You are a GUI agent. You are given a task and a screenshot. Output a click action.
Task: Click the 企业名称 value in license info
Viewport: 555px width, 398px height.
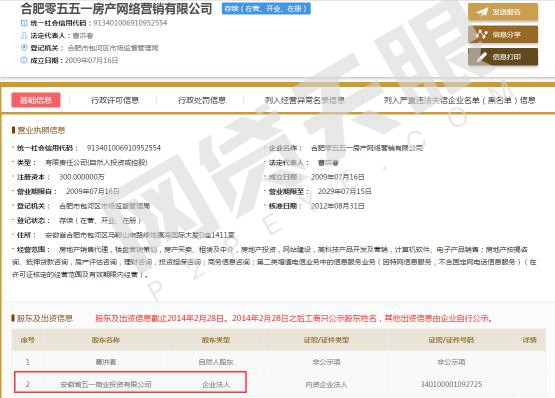click(367, 148)
